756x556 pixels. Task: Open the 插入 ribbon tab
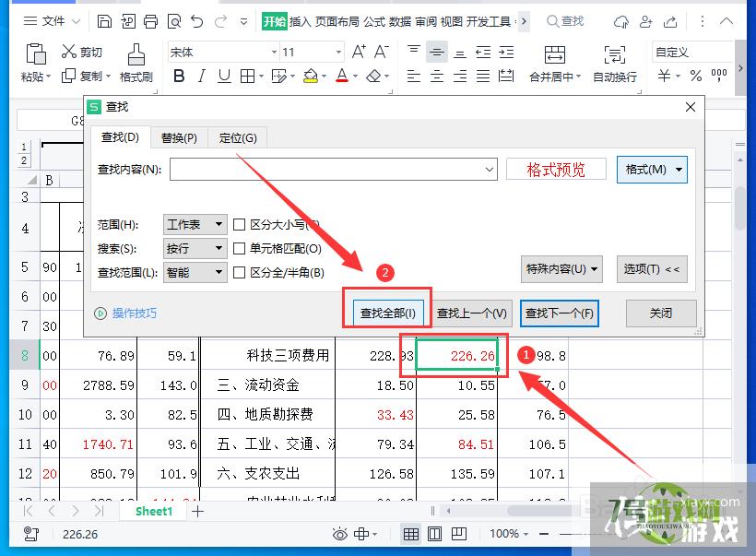point(300,22)
